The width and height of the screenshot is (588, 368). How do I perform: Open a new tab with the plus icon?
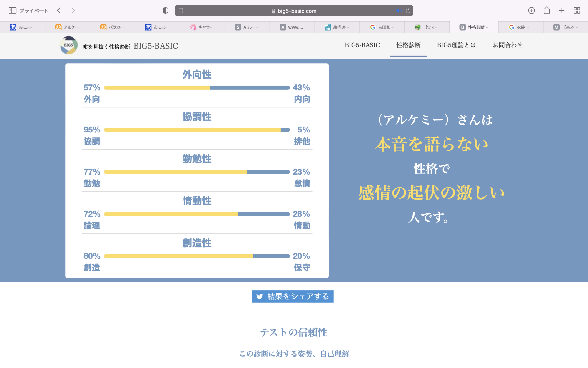coord(562,11)
